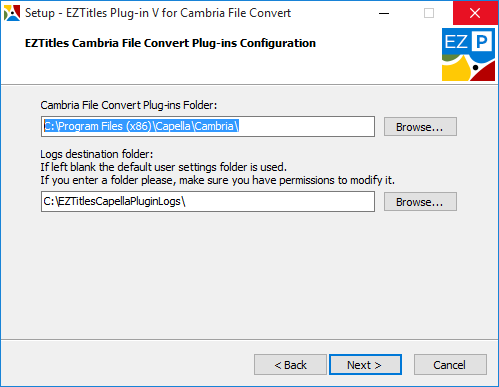Go back to the previous setup step
Viewport: 499px width, 387px height.
point(290,365)
